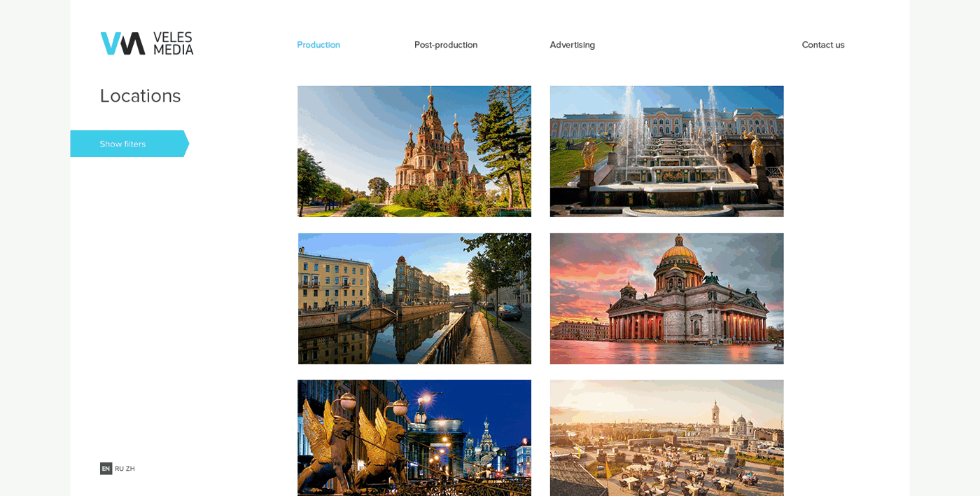Open the domed cathedral at sunset photo
This screenshot has height=496, width=980.
(x=666, y=298)
